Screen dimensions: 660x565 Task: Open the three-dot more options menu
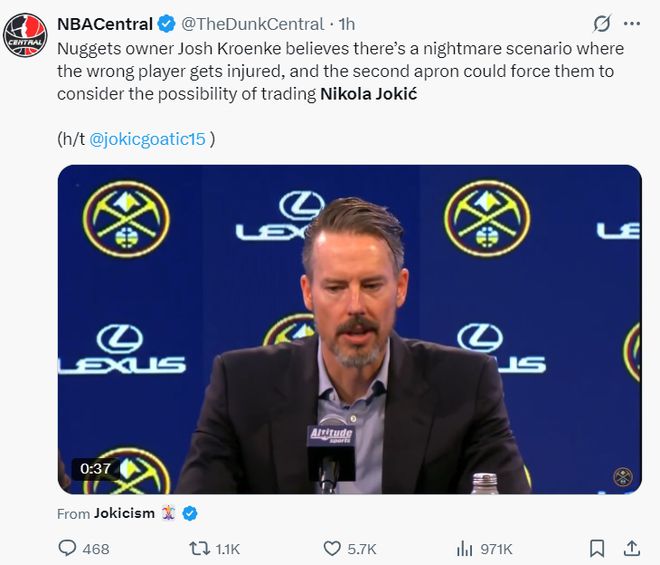[x=632, y=23]
